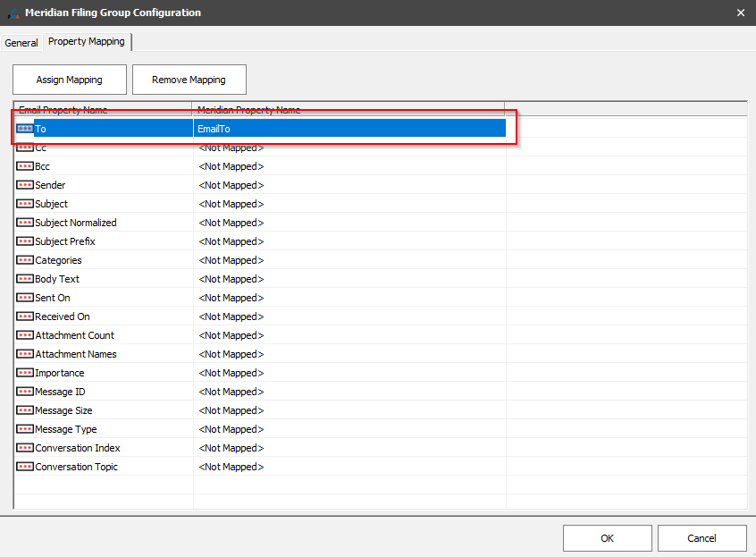Click Not Mapped cell for Received On
Screen dimensions: 756x557
(x=349, y=316)
